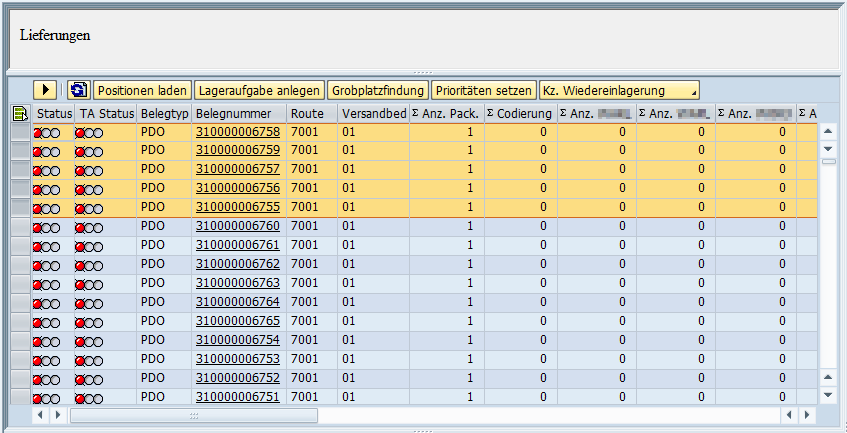Click the Positionen laden button
Image resolution: width=847 pixels, height=433 pixels.
tap(141, 90)
